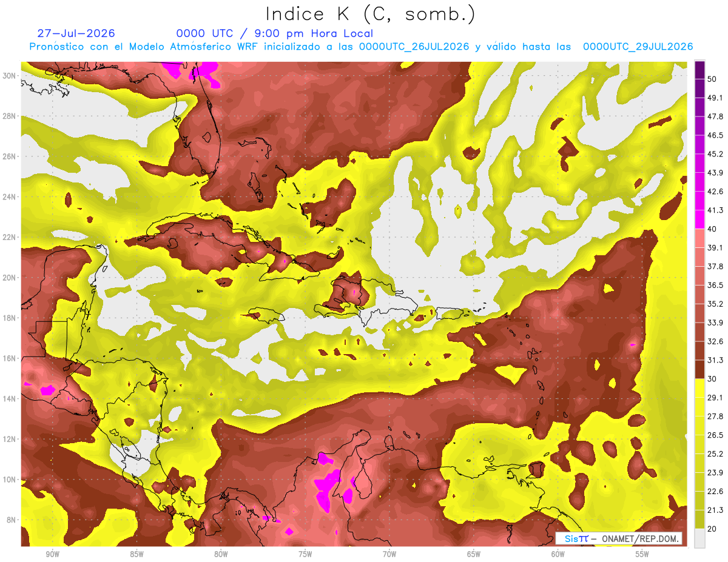Click the dark brown colorbar segment between 30 and 31.3

[x=699, y=370]
